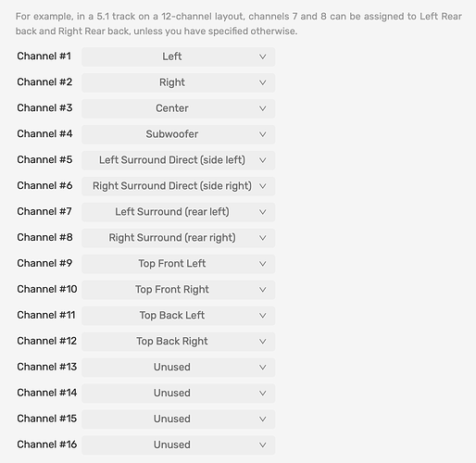Screen dimensions: 476x463
Task: Expand the Channel #3 Center dropdown
Action: (178, 108)
